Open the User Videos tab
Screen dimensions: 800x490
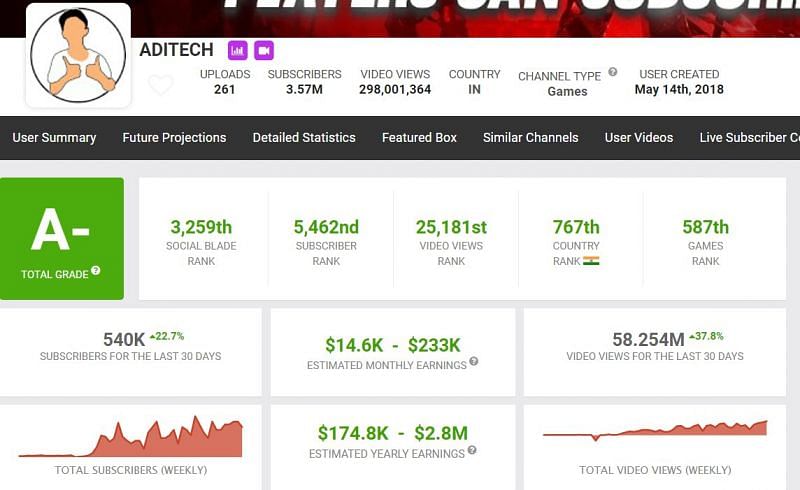tap(639, 137)
